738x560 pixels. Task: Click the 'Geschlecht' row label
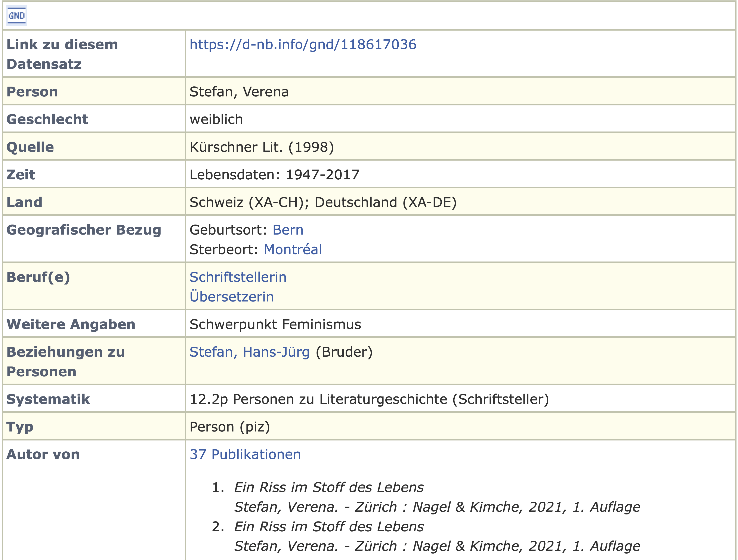point(47,119)
